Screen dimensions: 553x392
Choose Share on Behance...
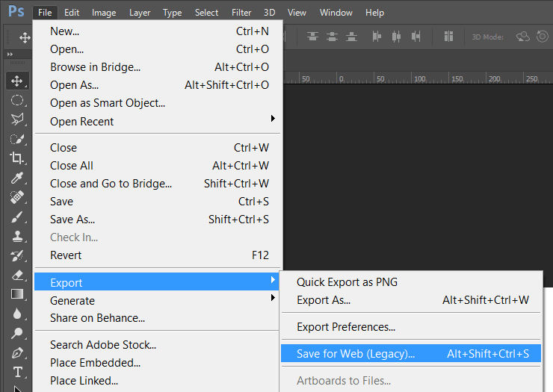tap(157, 318)
